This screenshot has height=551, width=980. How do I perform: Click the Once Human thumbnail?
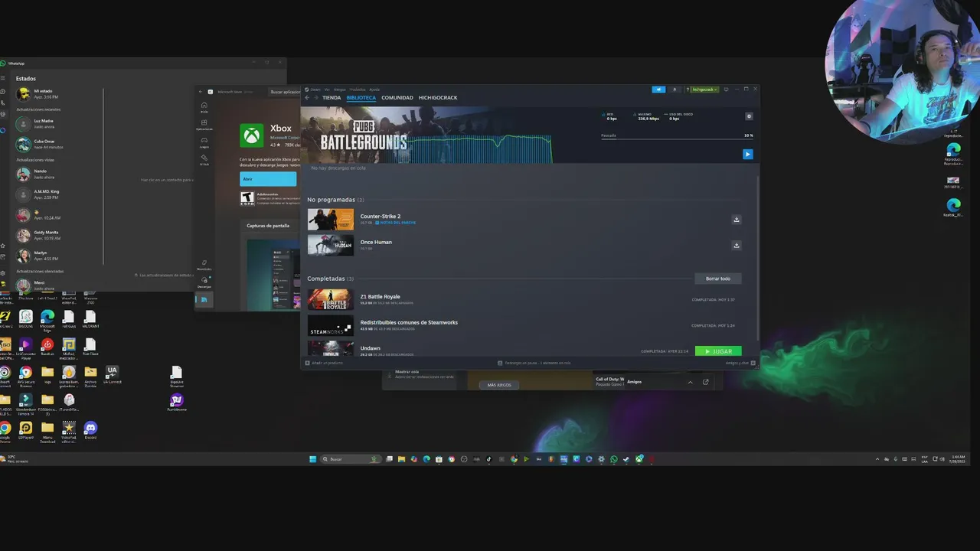pos(331,245)
